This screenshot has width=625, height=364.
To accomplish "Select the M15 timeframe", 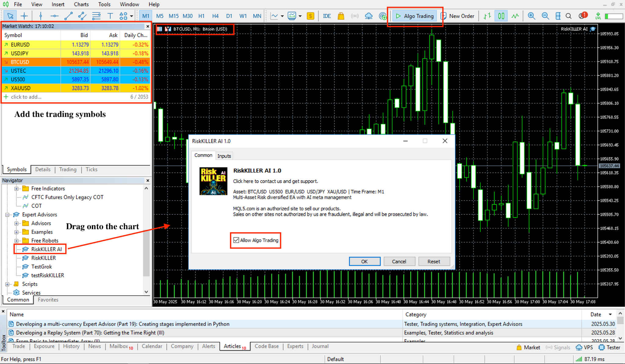I will pyautogui.click(x=174, y=16).
